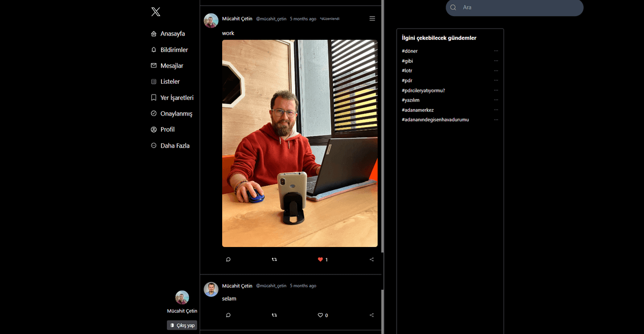
Task: Like the selam tweet with the heart icon
Action: pos(319,315)
